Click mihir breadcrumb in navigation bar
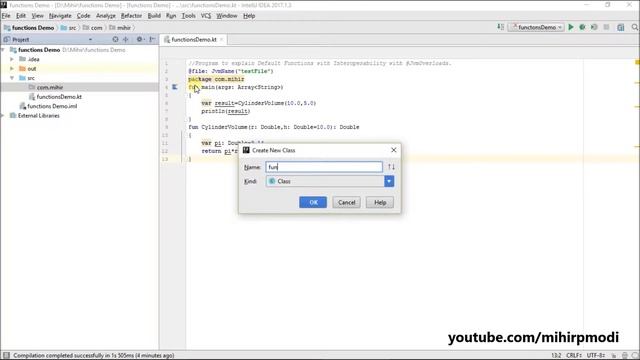 (120, 28)
